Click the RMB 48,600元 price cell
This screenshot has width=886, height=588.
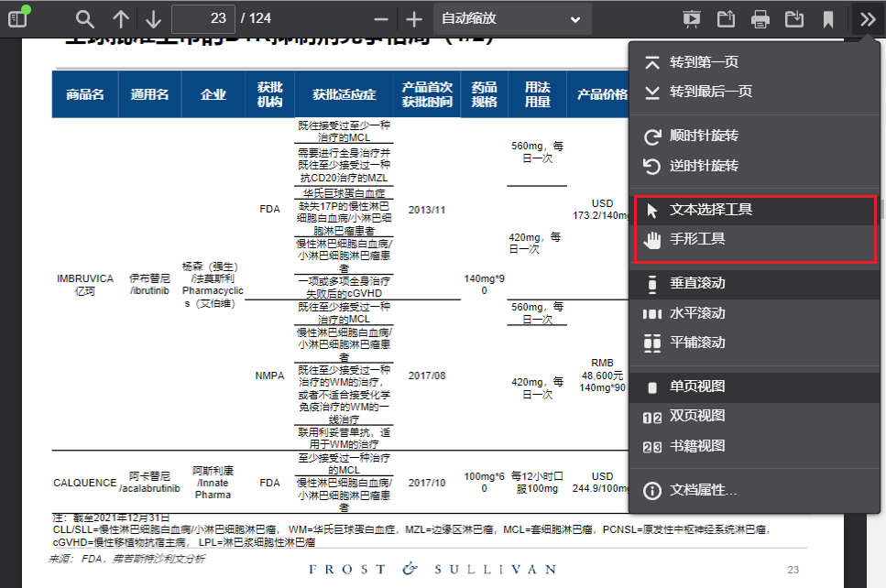click(x=602, y=375)
